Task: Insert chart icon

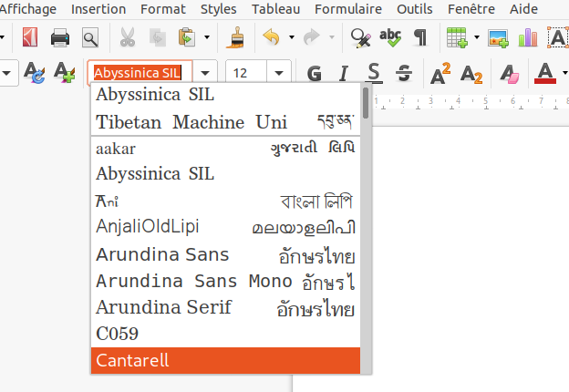Action: pyautogui.click(x=528, y=37)
